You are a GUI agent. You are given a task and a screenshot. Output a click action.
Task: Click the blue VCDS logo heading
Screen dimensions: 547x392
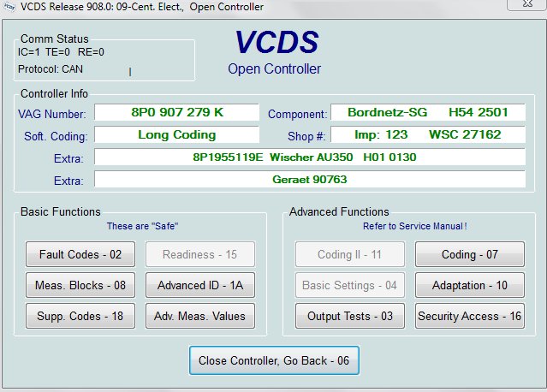click(276, 42)
